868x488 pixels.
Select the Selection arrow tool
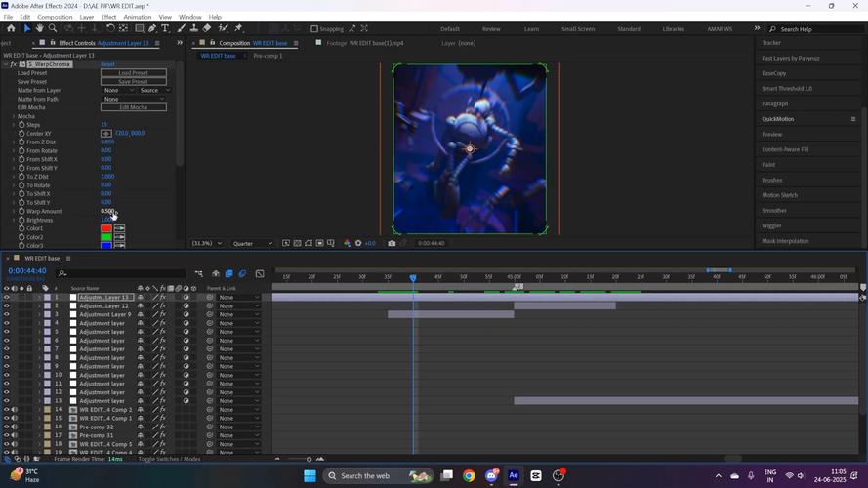point(26,28)
